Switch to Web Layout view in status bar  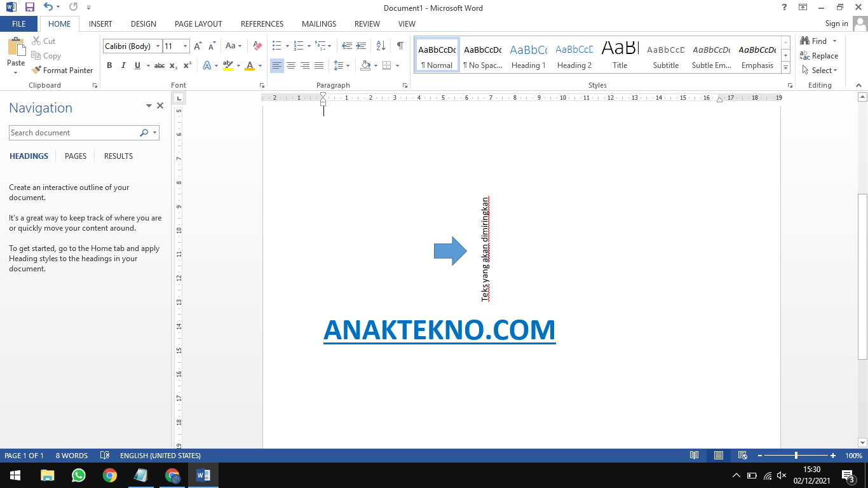click(x=742, y=456)
